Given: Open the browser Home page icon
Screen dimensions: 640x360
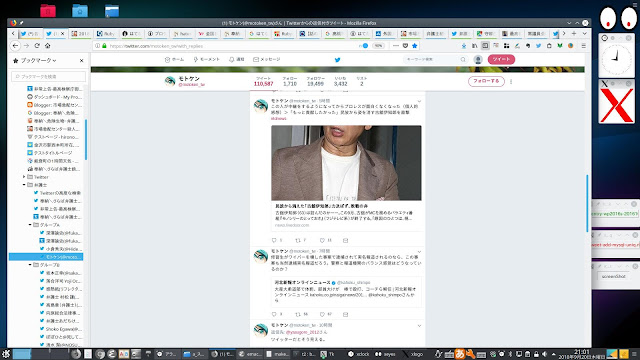Looking at the screenshot, I should coord(48,46).
